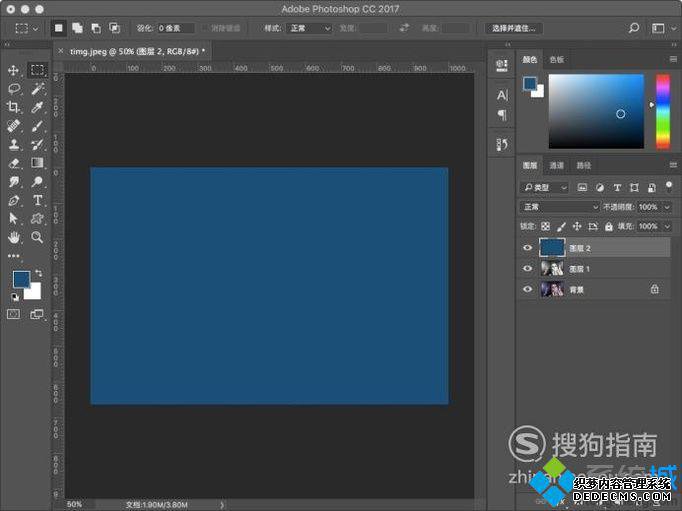Screen dimensions: 682x511
Task: Select the Brush tool
Action: coord(37,126)
